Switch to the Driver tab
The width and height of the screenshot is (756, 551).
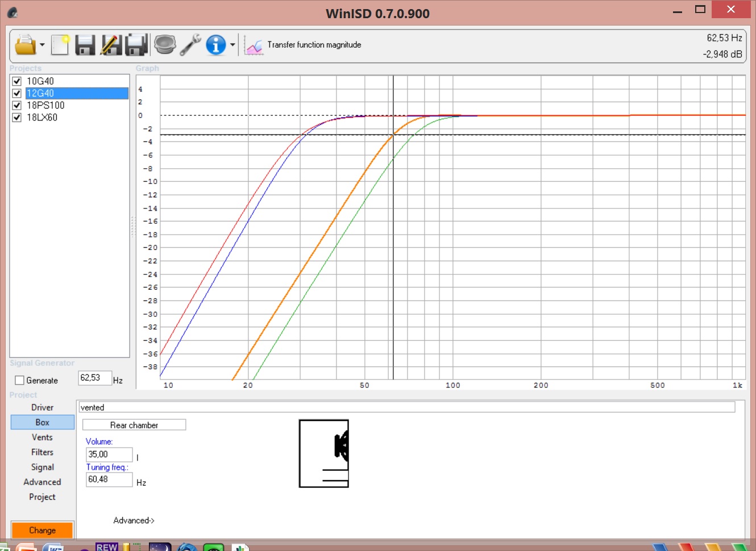43,407
